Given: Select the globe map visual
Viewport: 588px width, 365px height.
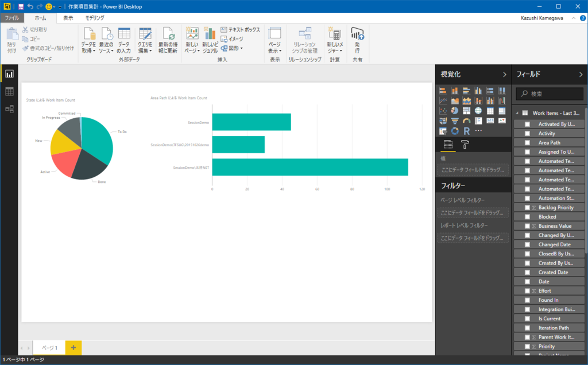Looking at the screenshot, I should pyautogui.click(x=478, y=111).
